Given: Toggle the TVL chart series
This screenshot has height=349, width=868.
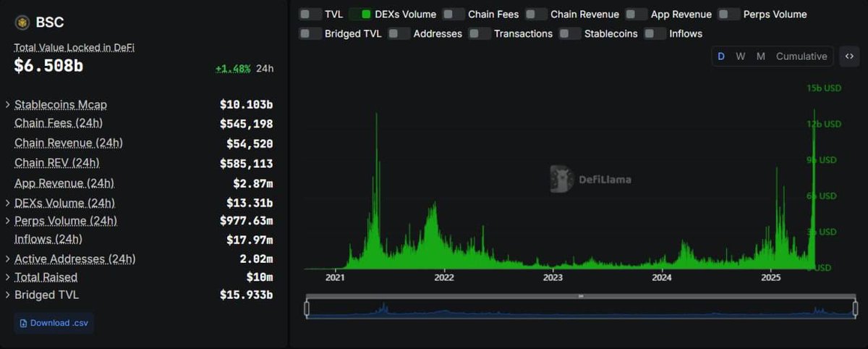Looking at the screenshot, I should tap(310, 14).
